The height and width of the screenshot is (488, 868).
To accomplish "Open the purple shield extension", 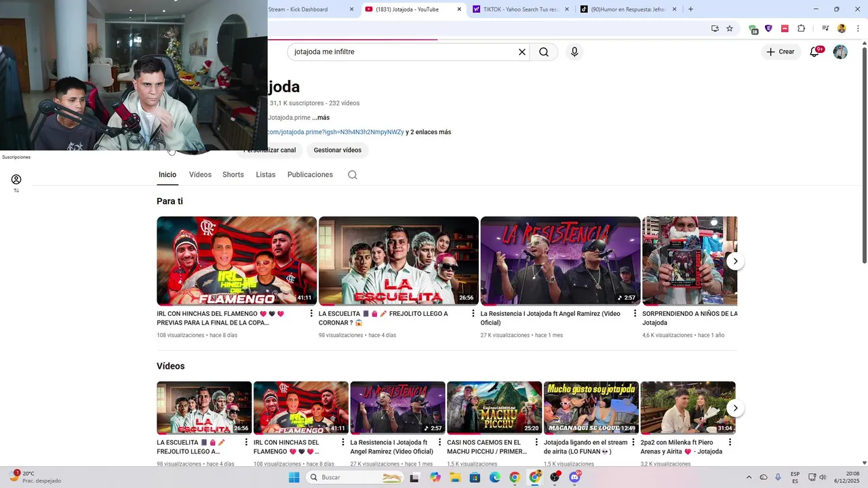I will [768, 28].
